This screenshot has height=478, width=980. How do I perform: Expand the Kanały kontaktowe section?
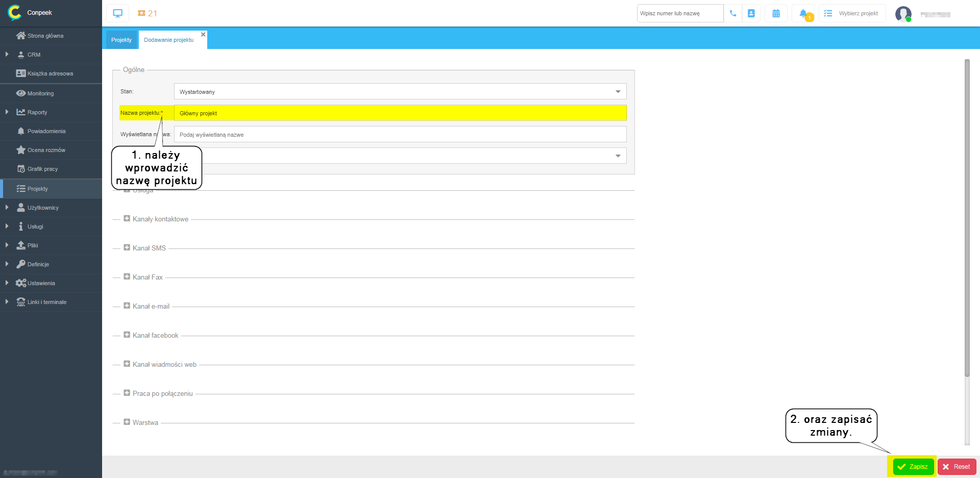pyautogui.click(x=127, y=218)
